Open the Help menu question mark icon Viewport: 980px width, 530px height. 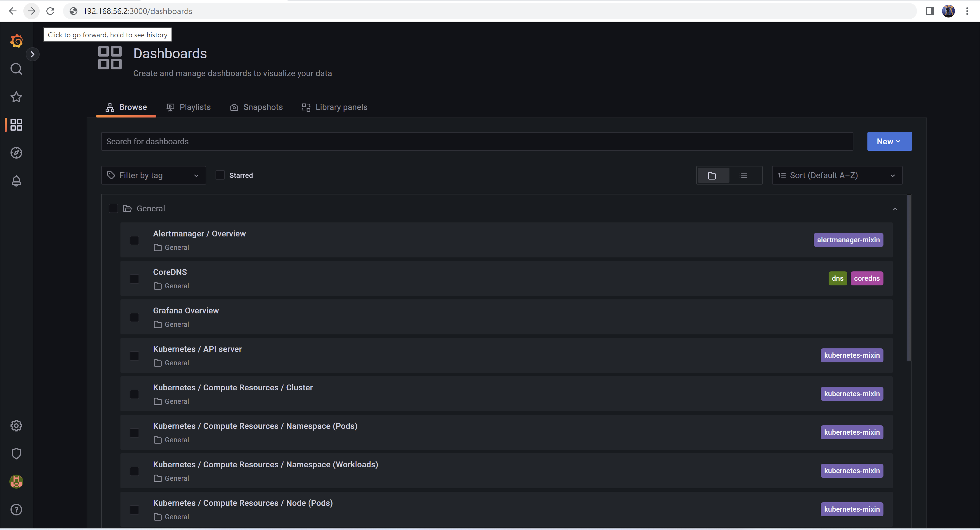click(16, 510)
